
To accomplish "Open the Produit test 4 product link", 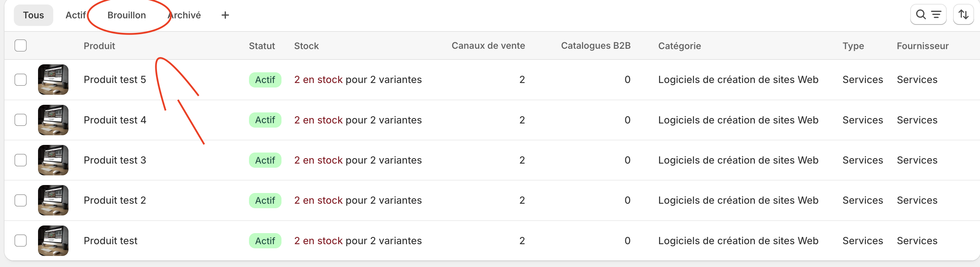I will click(115, 120).
